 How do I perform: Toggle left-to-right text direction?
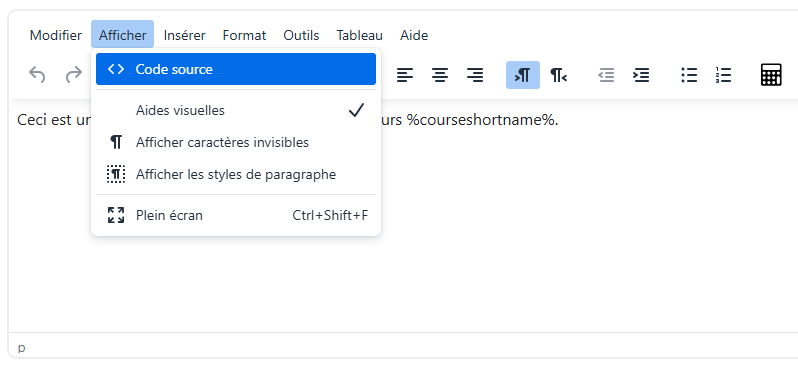523,75
